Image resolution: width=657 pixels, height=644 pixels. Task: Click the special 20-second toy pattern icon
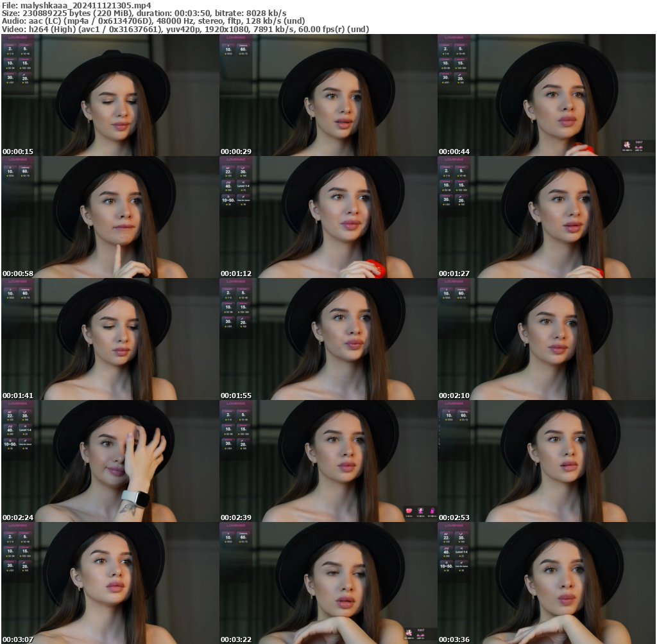click(25, 78)
